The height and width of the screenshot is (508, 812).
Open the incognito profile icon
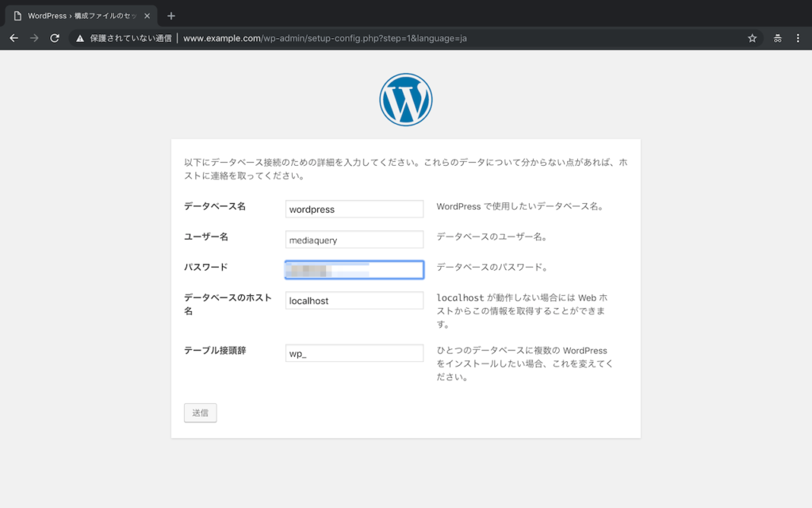(777, 38)
